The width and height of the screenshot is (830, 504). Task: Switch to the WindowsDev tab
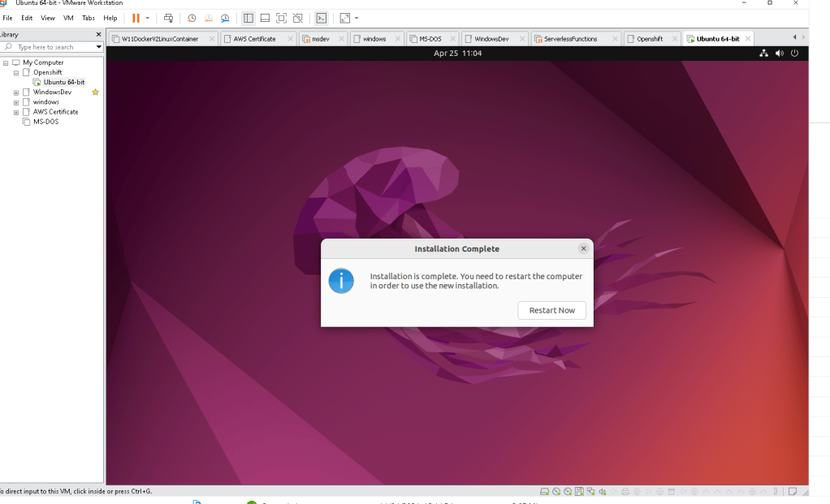coord(491,39)
